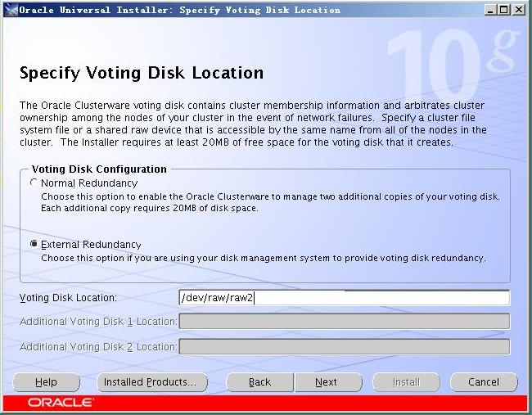The height and width of the screenshot is (415, 532).
Task: Click the Oracle logo in red footer
Action: (x=60, y=403)
